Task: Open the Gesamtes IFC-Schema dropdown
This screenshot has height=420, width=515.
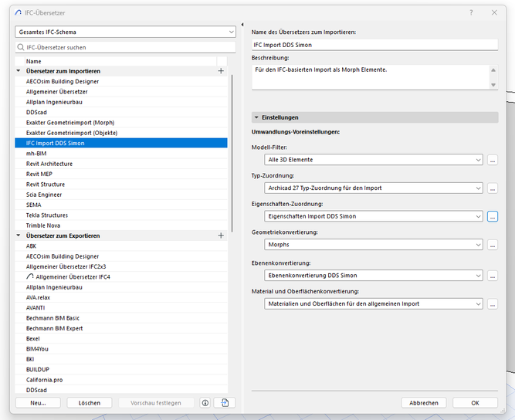Action: pyautogui.click(x=125, y=32)
